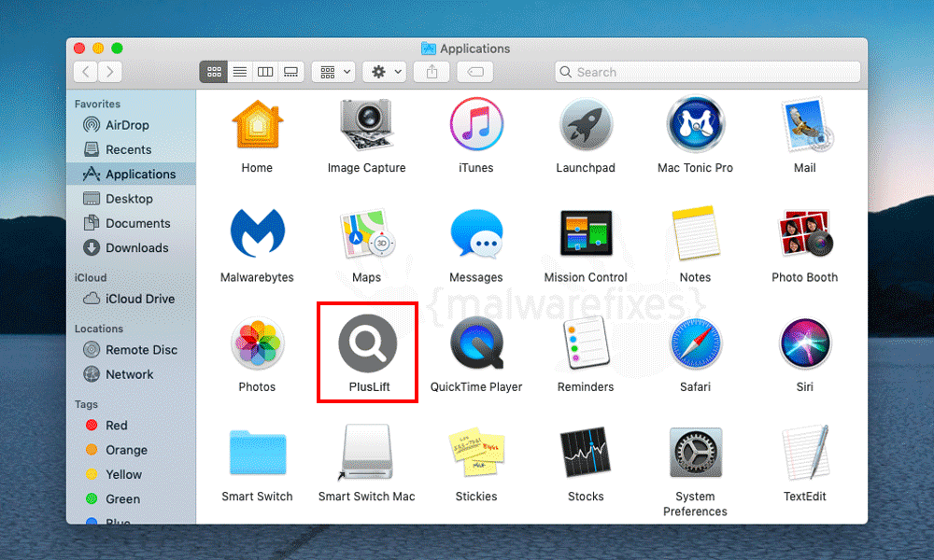Viewport: 934px width, 560px height.
Task: Click the Stickies app icon
Action: pyautogui.click(x=476, y=453)
